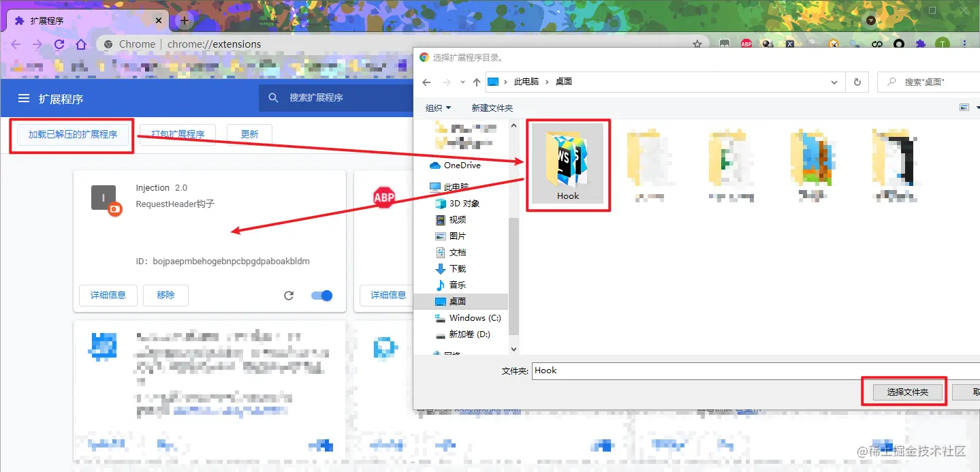Viewport: 980px width, 472px height.
Task: Open 新加卷 (D:) drive
Action: click(463, 334)
